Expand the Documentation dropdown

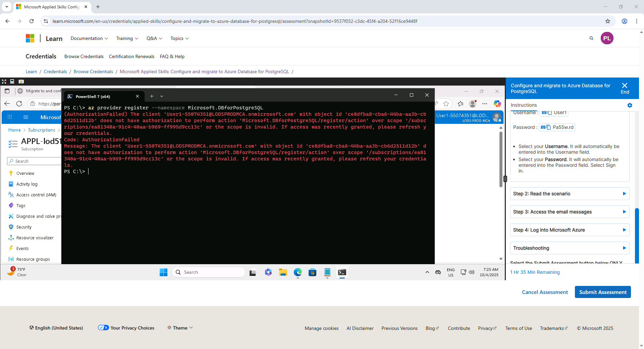coord(89,38)
